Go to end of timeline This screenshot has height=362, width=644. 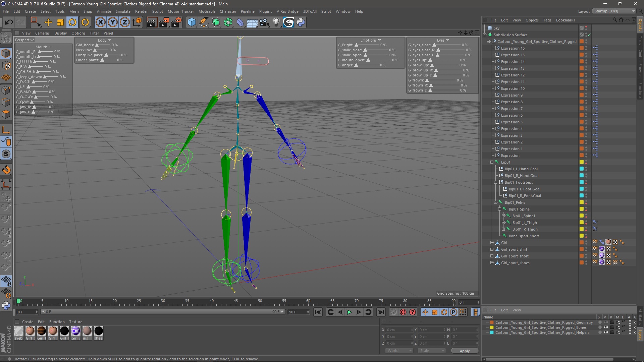click(381, 312)
